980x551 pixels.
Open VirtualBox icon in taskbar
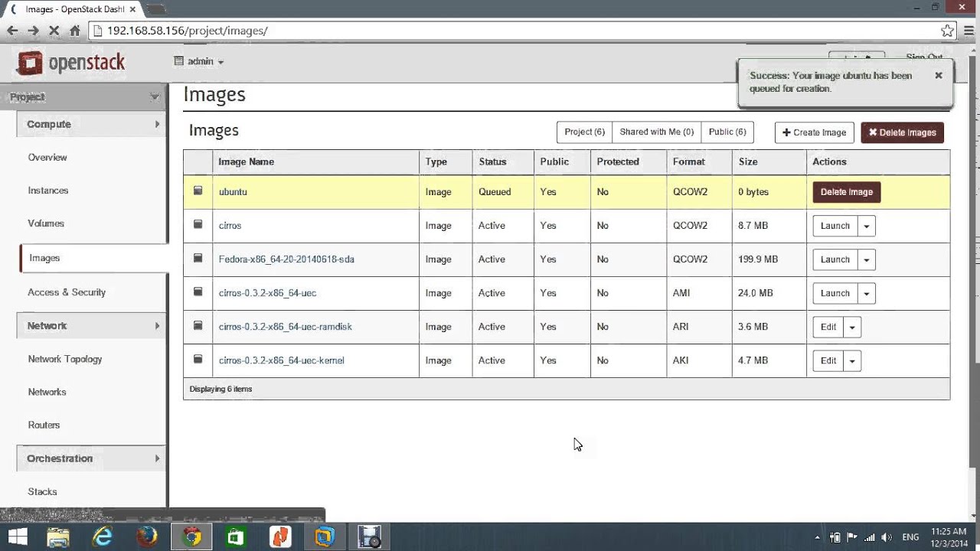point(325,537)
